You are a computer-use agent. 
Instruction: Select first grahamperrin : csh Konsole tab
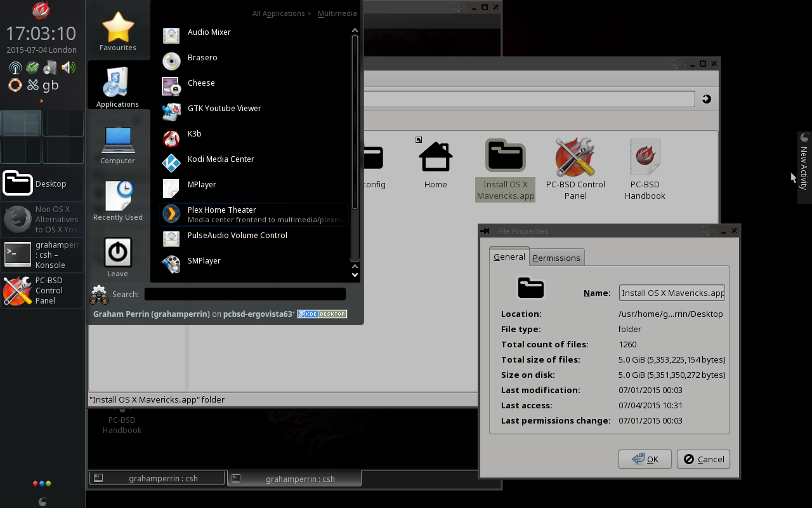pos(157,478)
